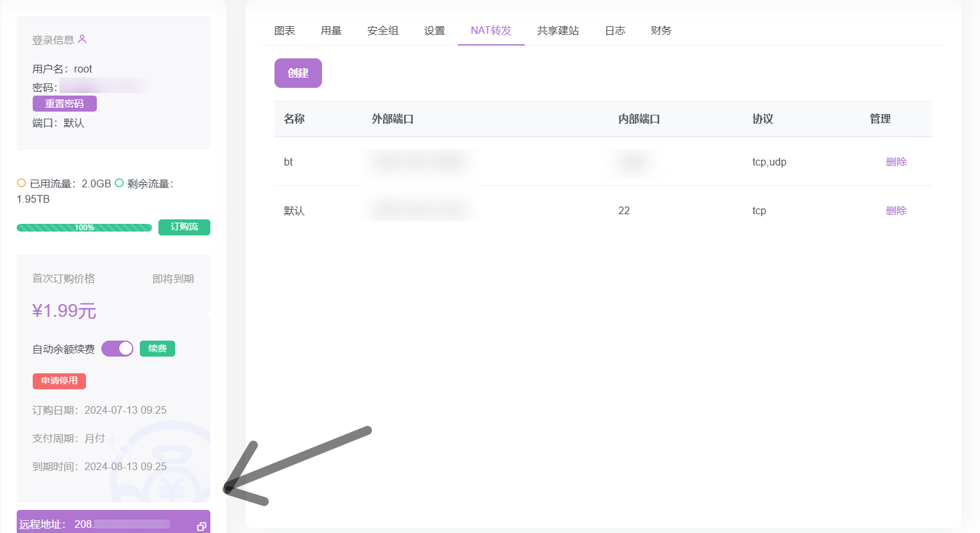Switch to the 用量 tab
The image size is (980, 533).
(x=331, y=31)
